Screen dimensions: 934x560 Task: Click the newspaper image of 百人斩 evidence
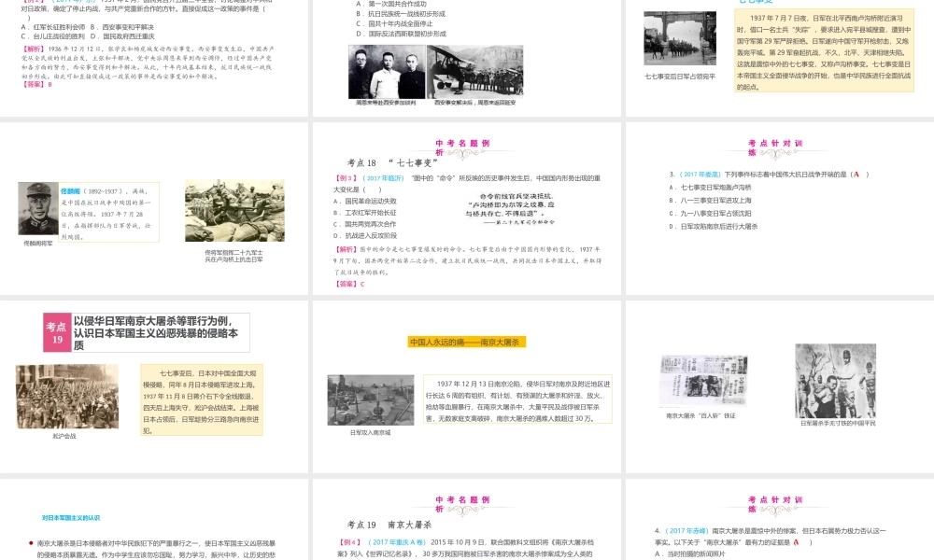tap(704, 381)
